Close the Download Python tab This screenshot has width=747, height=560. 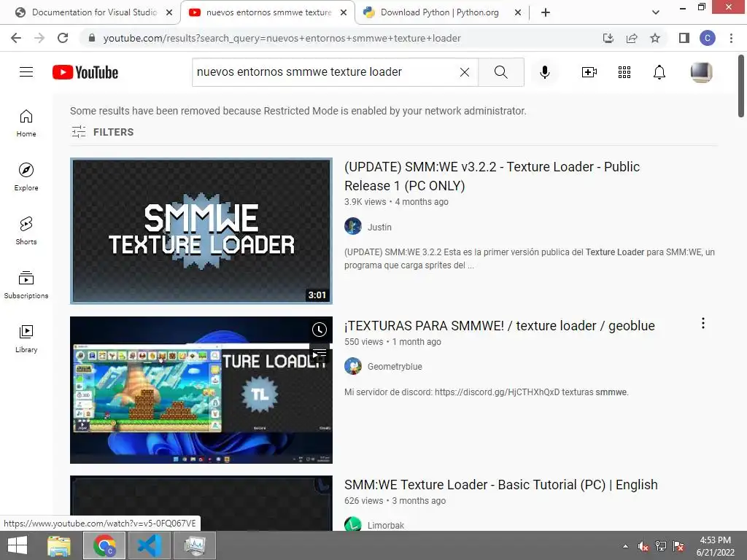(x=518, y=12)
